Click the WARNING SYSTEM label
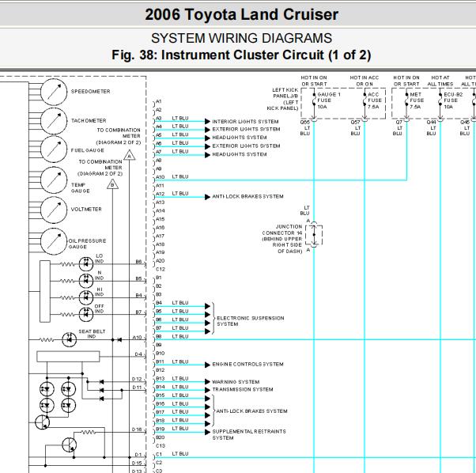Viewport: 476px width, 473px height. point(236,381)
